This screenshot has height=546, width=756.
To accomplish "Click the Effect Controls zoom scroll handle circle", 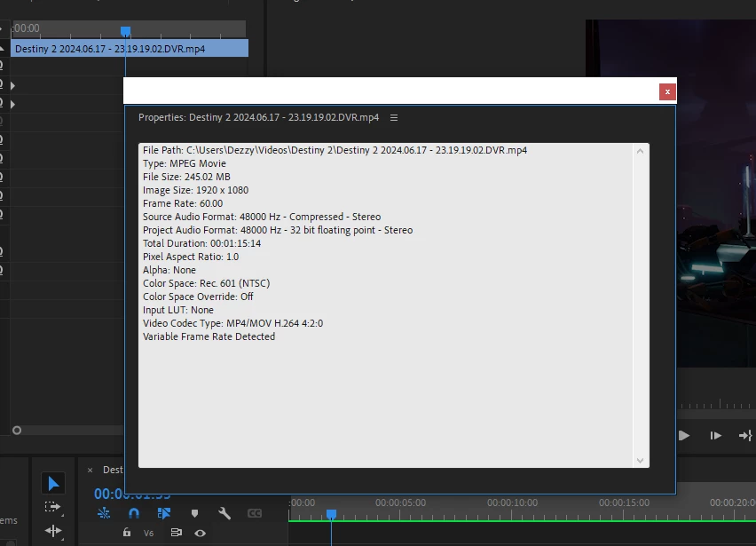I will click(17, 431).
